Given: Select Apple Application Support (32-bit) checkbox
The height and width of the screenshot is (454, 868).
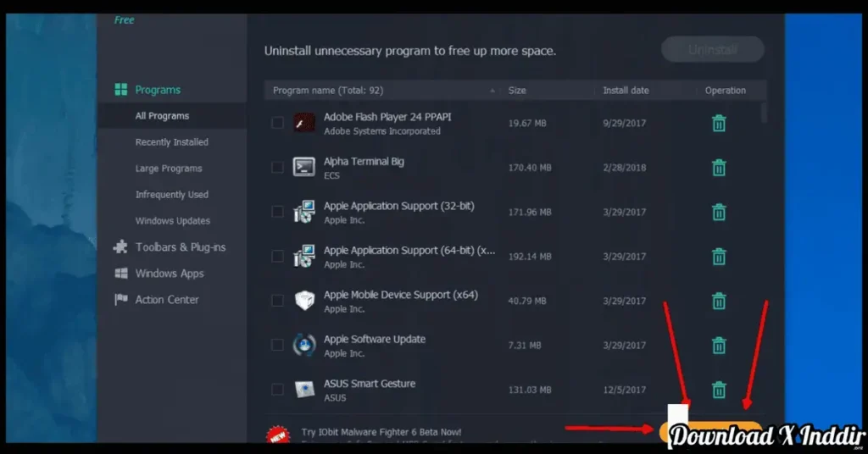Looking at the screenshot, I should (277, 212).
